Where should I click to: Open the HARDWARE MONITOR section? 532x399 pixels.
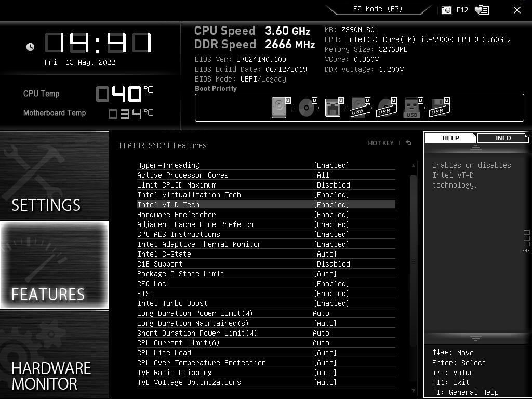pos(55,354)
